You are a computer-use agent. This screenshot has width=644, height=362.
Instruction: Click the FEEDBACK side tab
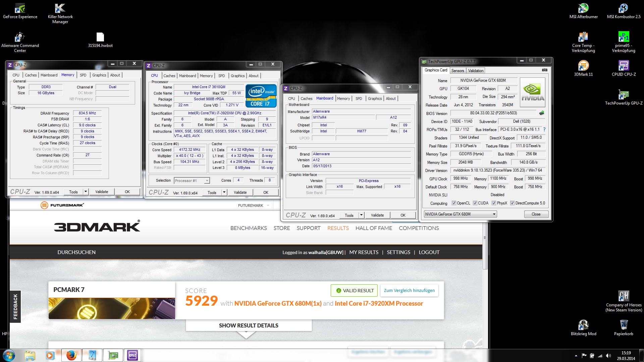[x=15, y=306]
